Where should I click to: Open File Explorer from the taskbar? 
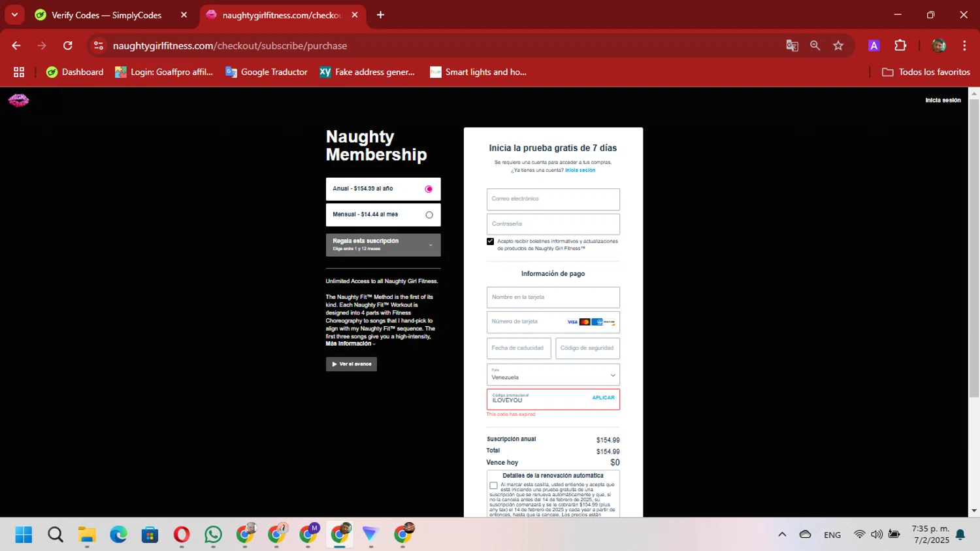pos(87,535)
